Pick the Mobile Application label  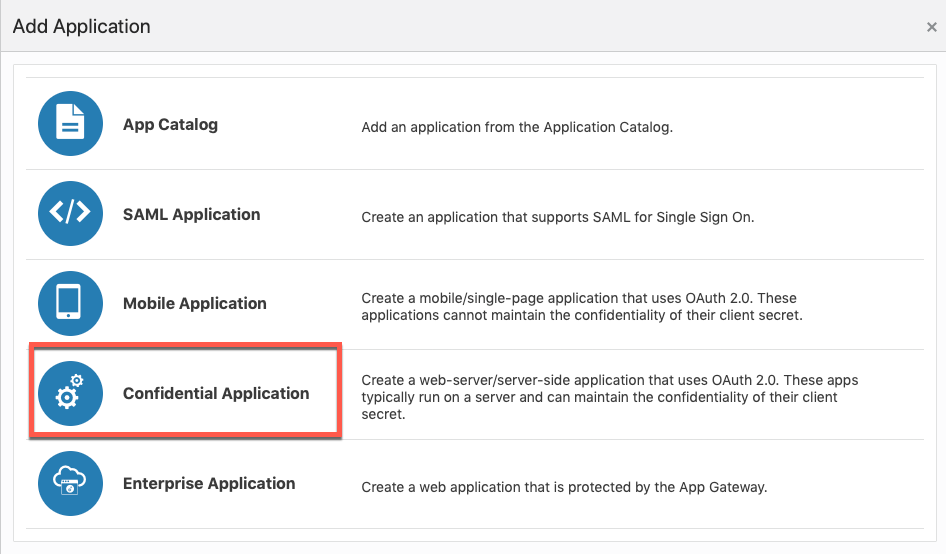point(194,303)
